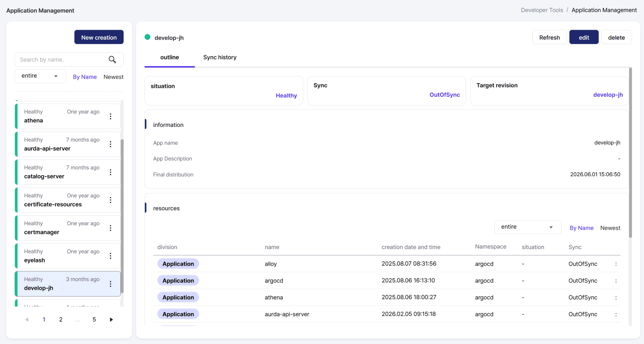This screenshot has width=644, height=344.
Task: Select the catalog-server app in the list
Action: (x=68, y=172)
